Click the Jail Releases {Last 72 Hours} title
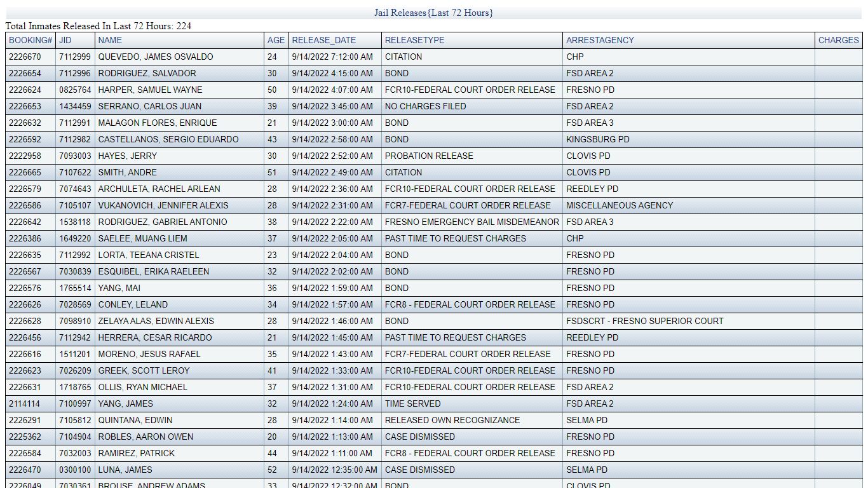This screenshot has width=868, height=488. (433, 13)
